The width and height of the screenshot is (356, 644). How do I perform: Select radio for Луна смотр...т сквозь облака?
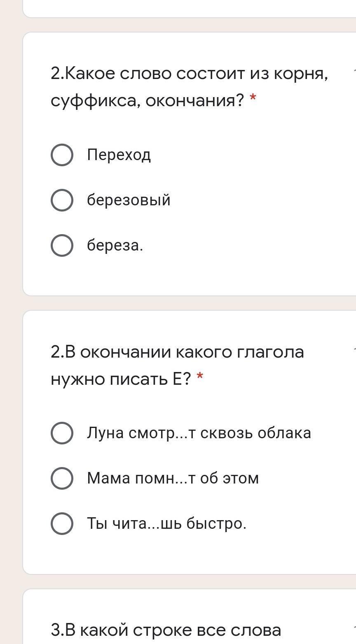62,433
